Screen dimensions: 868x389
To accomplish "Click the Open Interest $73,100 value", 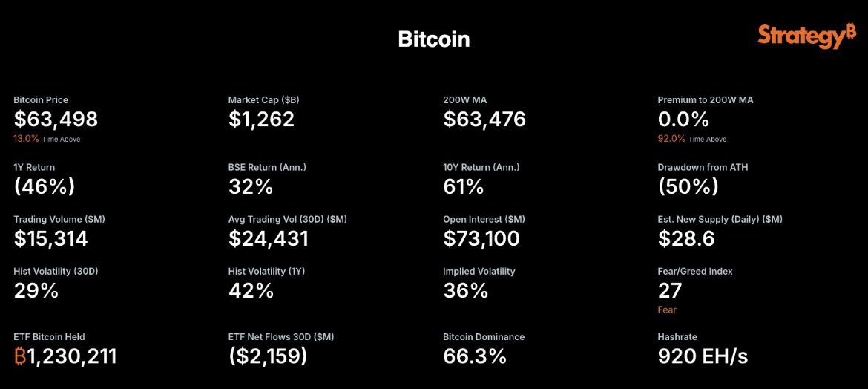I will (481, 238).
